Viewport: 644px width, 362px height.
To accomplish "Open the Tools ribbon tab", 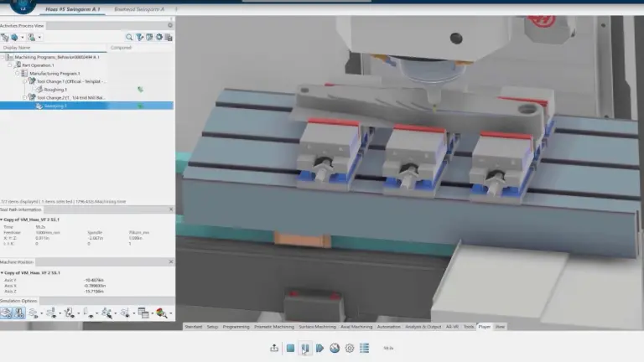I will pos(469,327).
